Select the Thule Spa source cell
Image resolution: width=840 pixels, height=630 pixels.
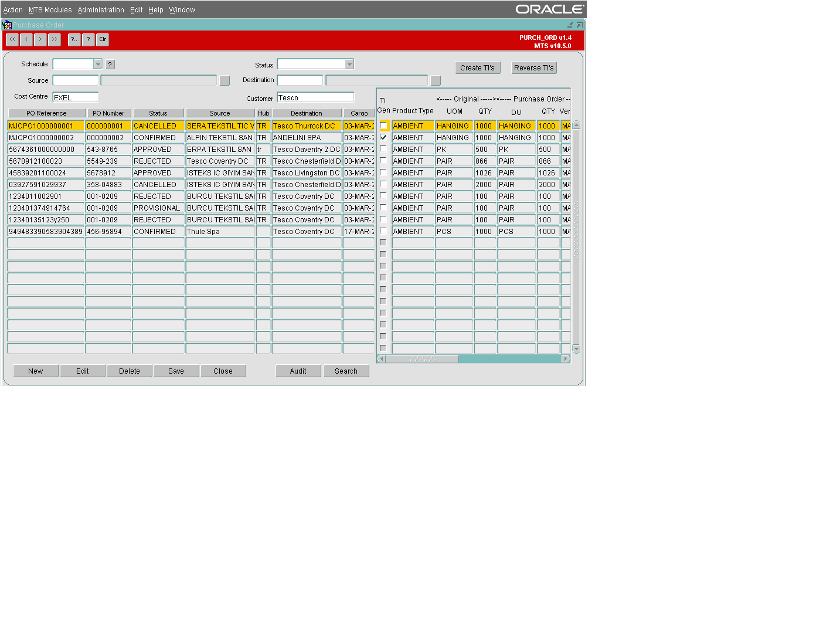pos(220,231)
